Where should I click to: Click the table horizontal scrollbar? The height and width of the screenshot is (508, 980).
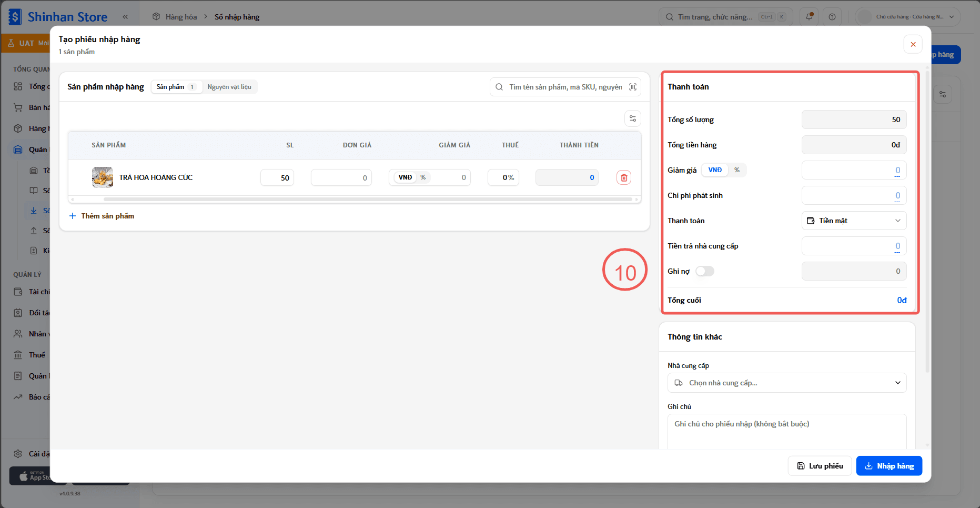coord(367,200)
